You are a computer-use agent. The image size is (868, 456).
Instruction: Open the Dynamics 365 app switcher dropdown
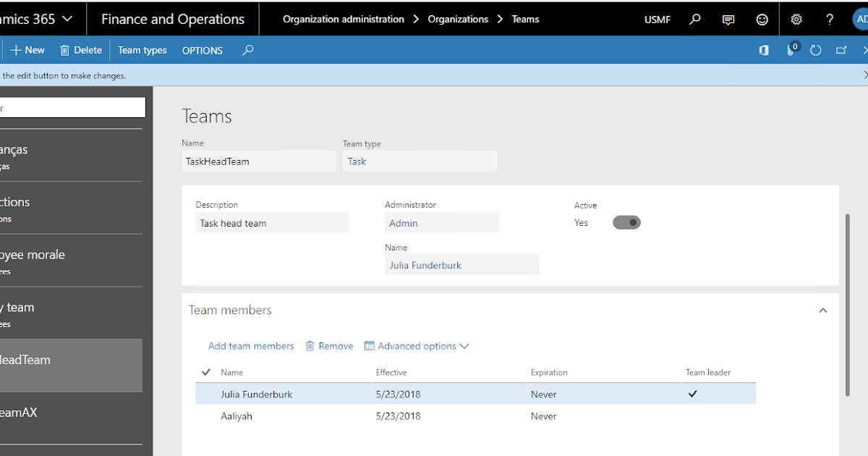[x=67, y=20]
